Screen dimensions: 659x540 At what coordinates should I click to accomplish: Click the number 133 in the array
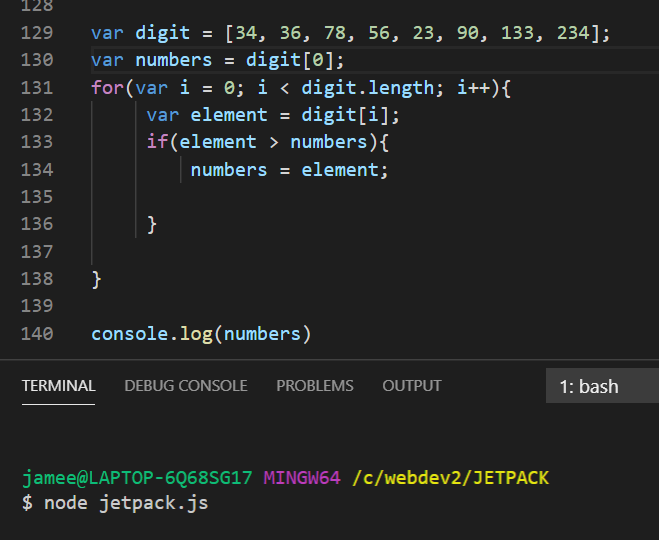pyautogui.click(x=518, y=33)
